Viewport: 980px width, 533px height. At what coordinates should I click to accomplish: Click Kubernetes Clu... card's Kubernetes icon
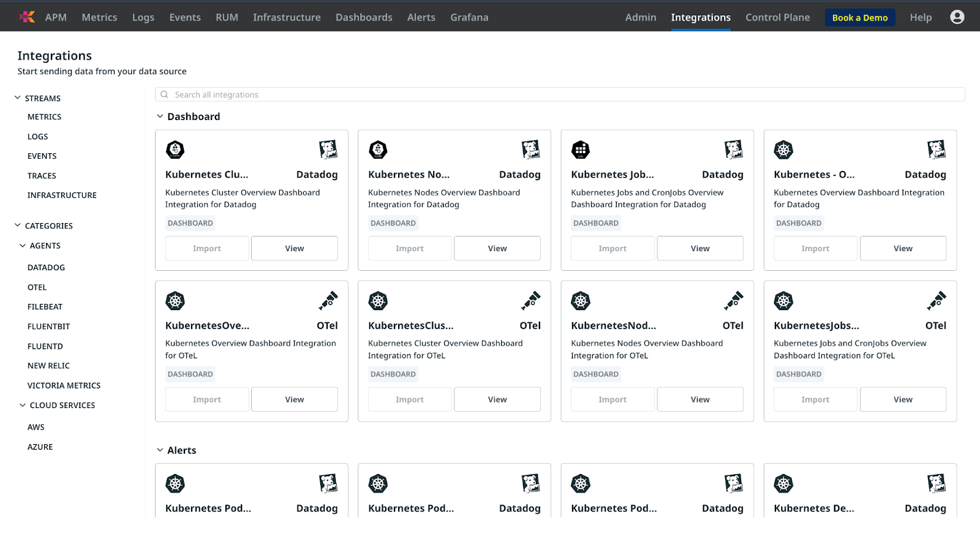click(175, 149)
